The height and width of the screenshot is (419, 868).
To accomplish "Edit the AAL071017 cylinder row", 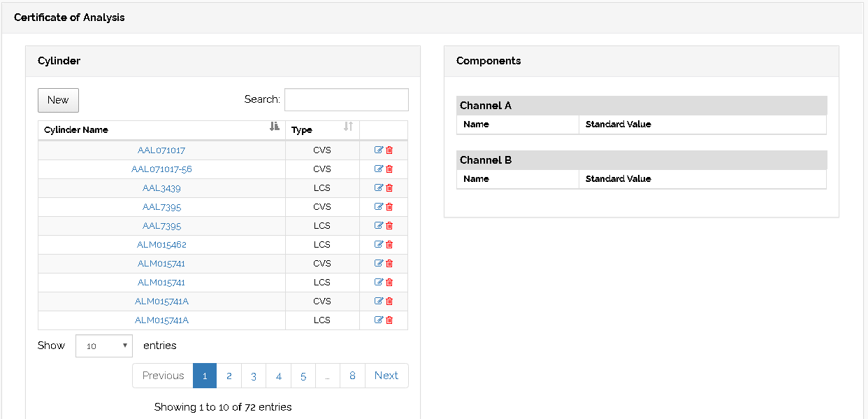I will (379, 150).
